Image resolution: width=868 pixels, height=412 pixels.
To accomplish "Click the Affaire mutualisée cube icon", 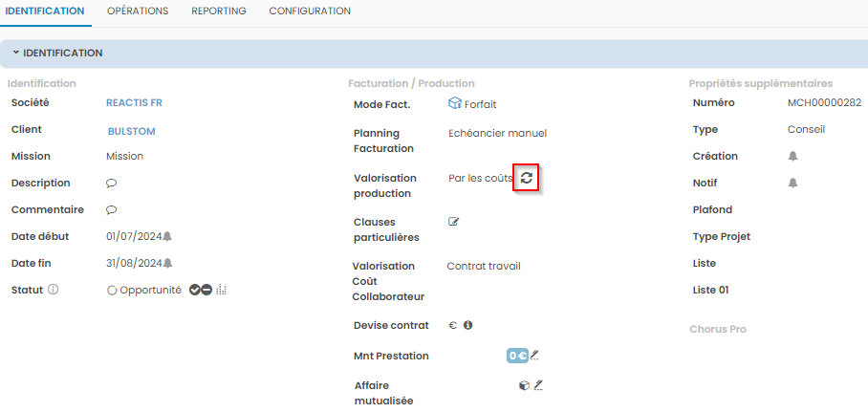I will point(524,385).
